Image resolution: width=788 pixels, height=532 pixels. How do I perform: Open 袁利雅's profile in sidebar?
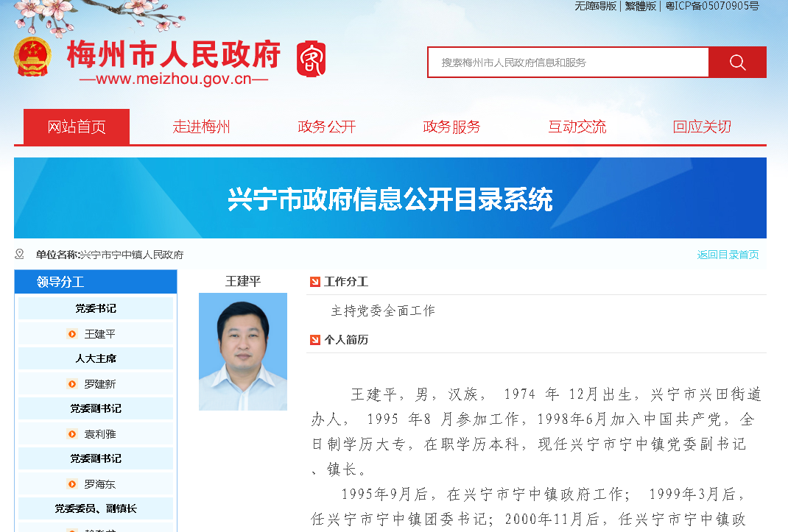(100, 434)
